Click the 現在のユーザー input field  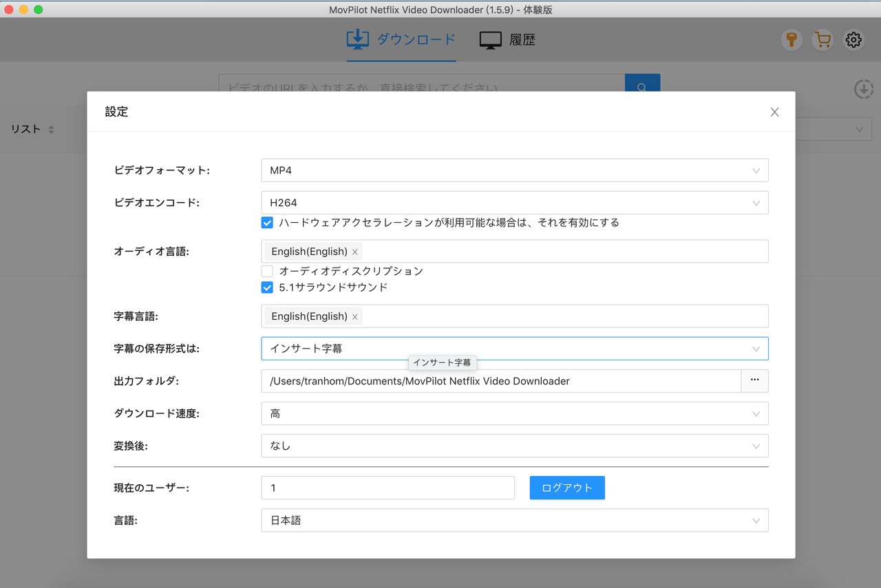[388, 488]
